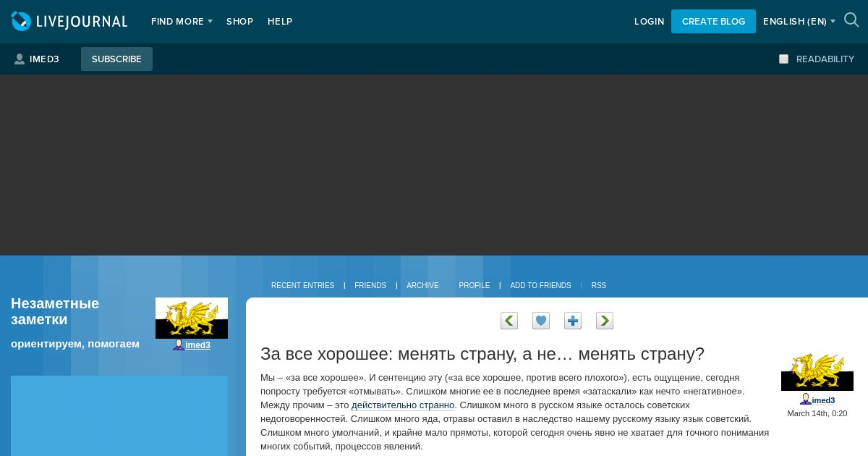Click post author user icon beside imed3
The width and height of the screenshot is (868, 456).
coord(805,400)
